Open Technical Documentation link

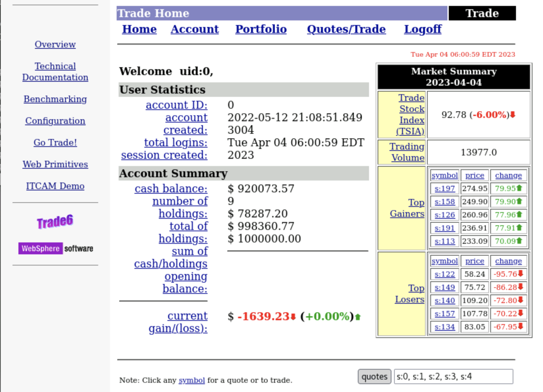click(55, 71)
